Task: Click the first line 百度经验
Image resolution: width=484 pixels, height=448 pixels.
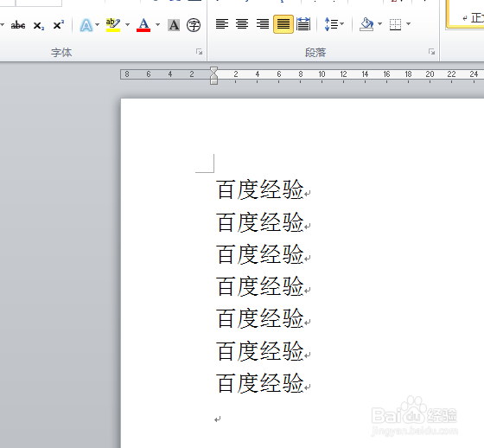Action: 260,189
